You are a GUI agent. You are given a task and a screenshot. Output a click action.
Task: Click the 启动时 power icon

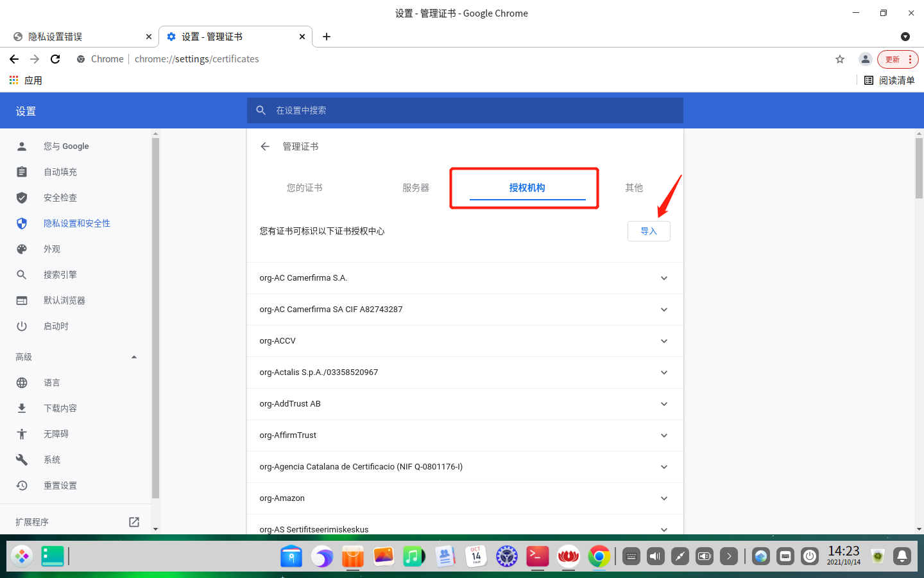click(x=22, y=326)
